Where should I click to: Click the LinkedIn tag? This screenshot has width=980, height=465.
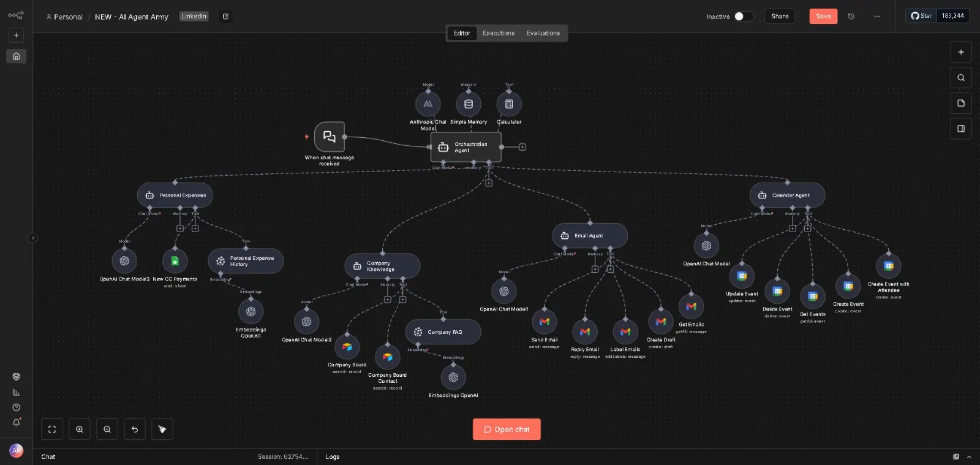(194, 17)
